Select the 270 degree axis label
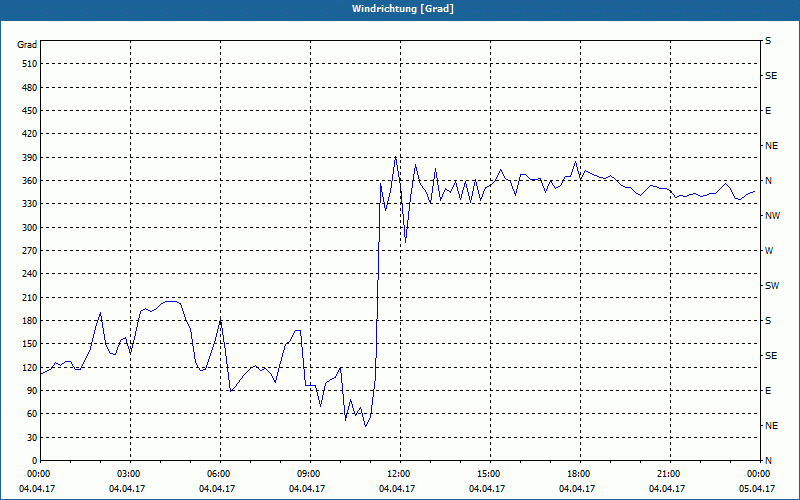 click(x=30, y=251)
